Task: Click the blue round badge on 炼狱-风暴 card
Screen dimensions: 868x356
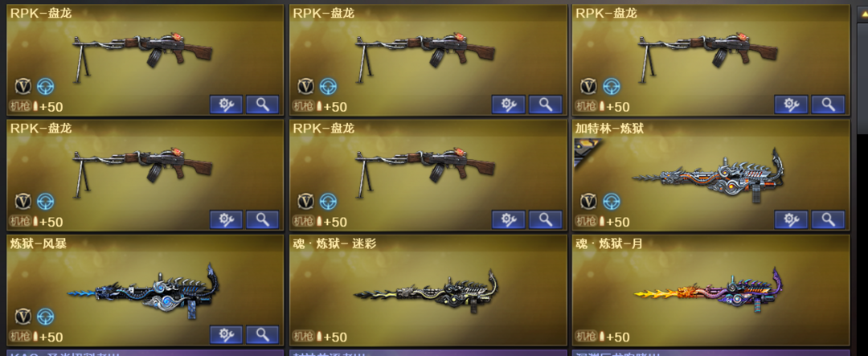Action: click(x=46, y=316)
